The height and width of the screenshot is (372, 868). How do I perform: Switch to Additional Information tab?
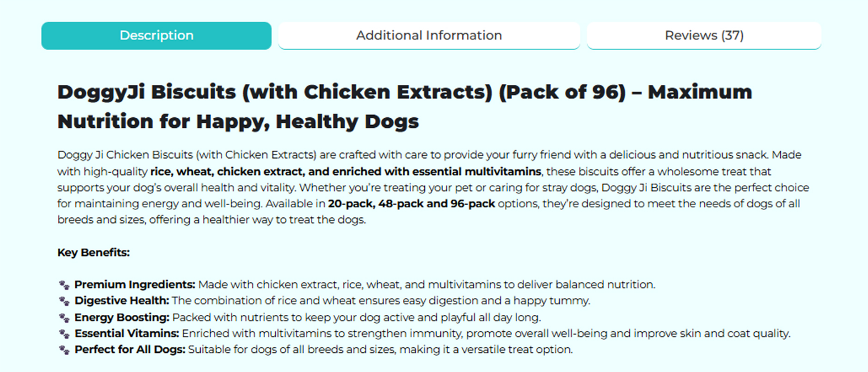point(429,36)
